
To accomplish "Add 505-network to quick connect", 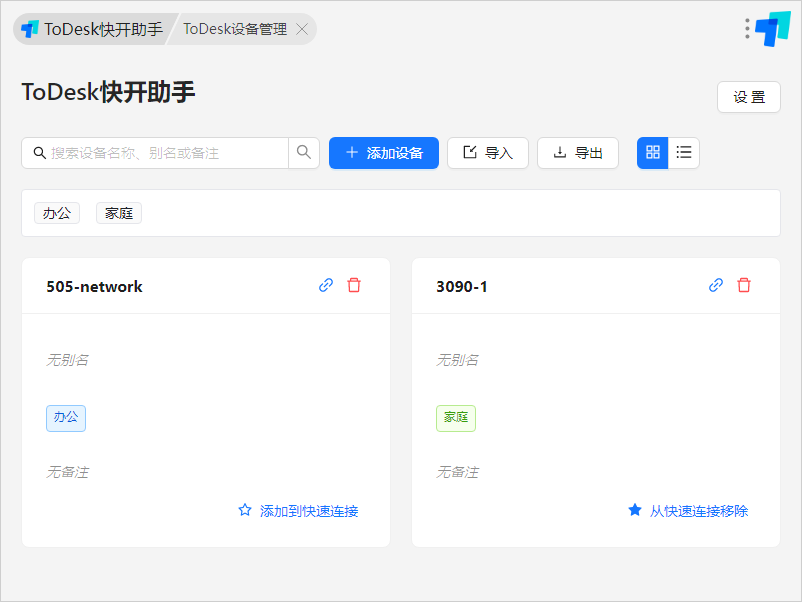I will pyautogui.click(x=299, y=510).
